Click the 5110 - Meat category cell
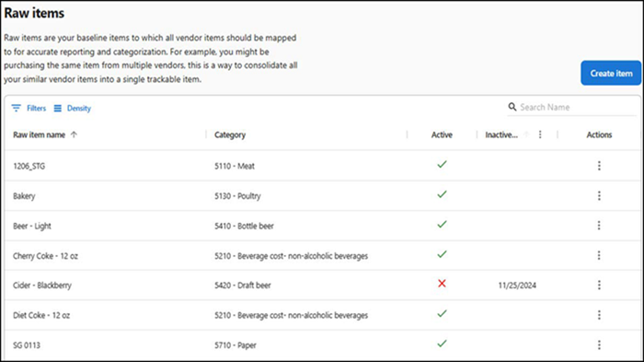The width and height of the screenshot is (644, 362). tap(235, 166)
